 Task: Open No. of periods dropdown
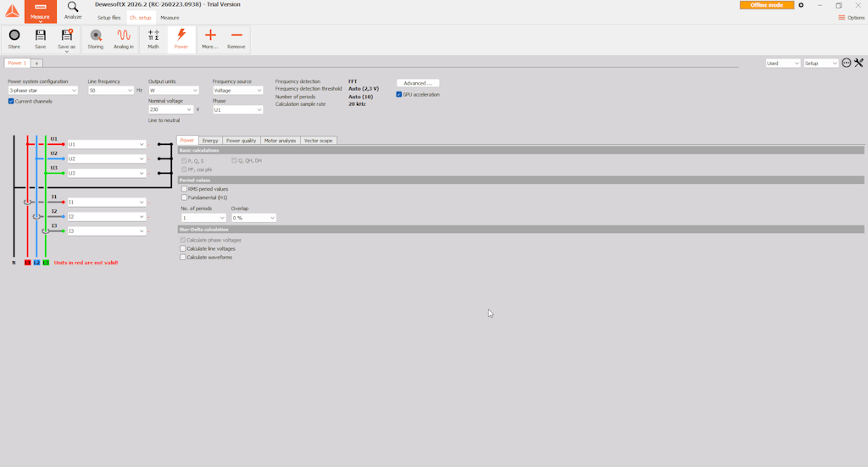(x=203, y=218)
